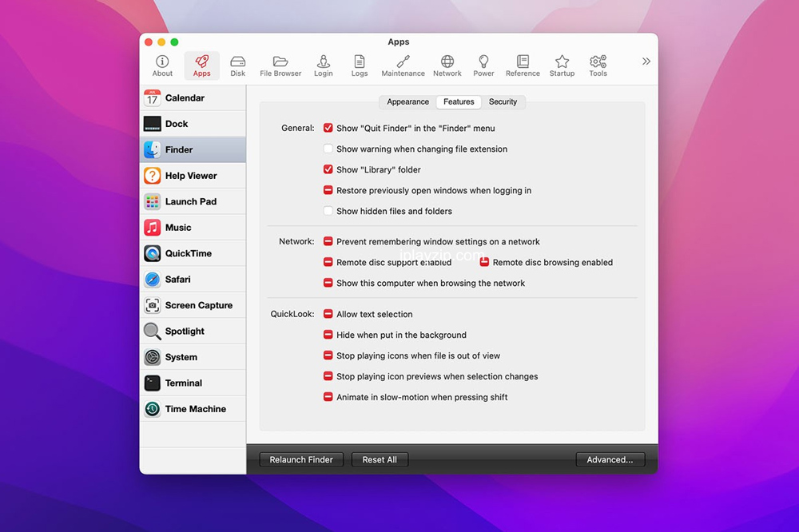Image resolution: width=799 pixels, height=532 pixels.
Task: Enable warning when changing file extension
Action: point(328,149)
